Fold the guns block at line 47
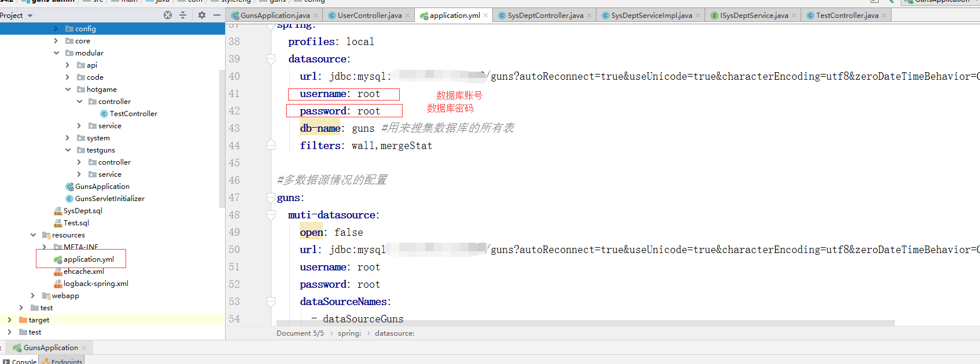Viewport: 980px width, 364px height. pos(271,198)
